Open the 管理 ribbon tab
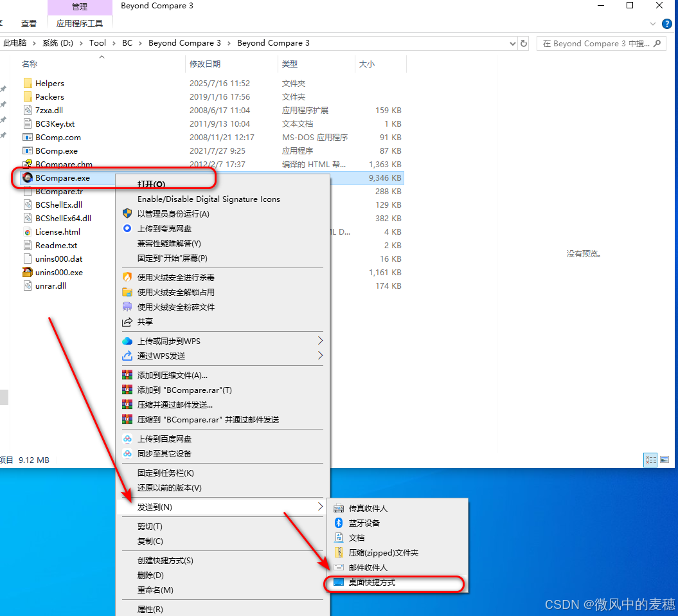Viewport: 678px width, 616px height. pyautogui.click(x=80, y=7)
